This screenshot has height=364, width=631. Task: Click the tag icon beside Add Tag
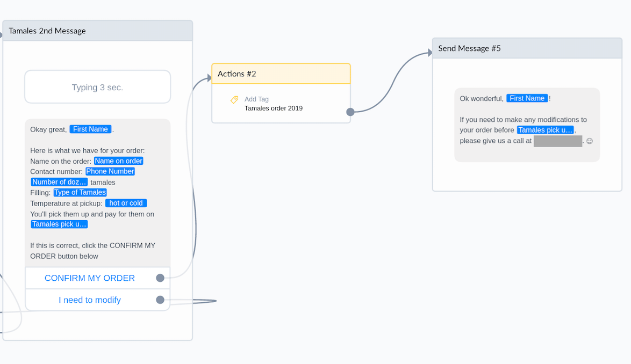234,100
